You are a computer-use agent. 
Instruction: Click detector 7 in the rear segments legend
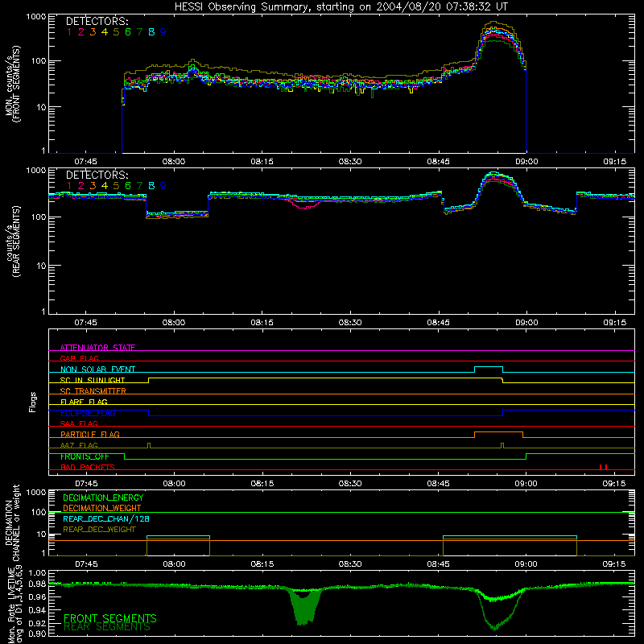pos(139,186)
